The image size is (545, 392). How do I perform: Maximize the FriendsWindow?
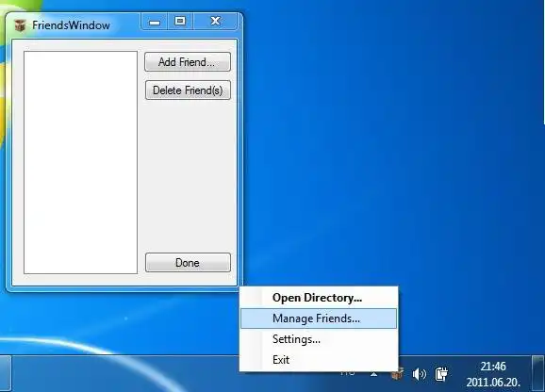tap(180, 22)
